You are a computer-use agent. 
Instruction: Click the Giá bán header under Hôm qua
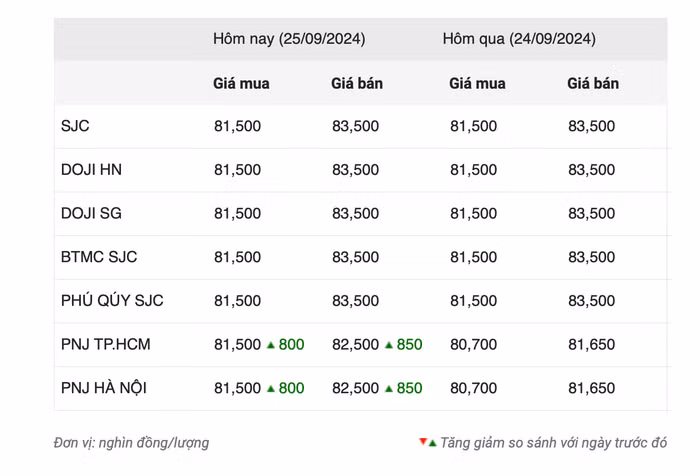coord(593,84)
